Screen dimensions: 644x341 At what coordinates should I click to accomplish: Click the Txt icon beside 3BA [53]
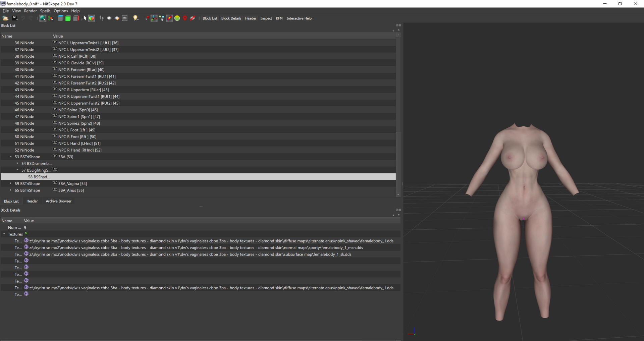click(x=55, y=156)
